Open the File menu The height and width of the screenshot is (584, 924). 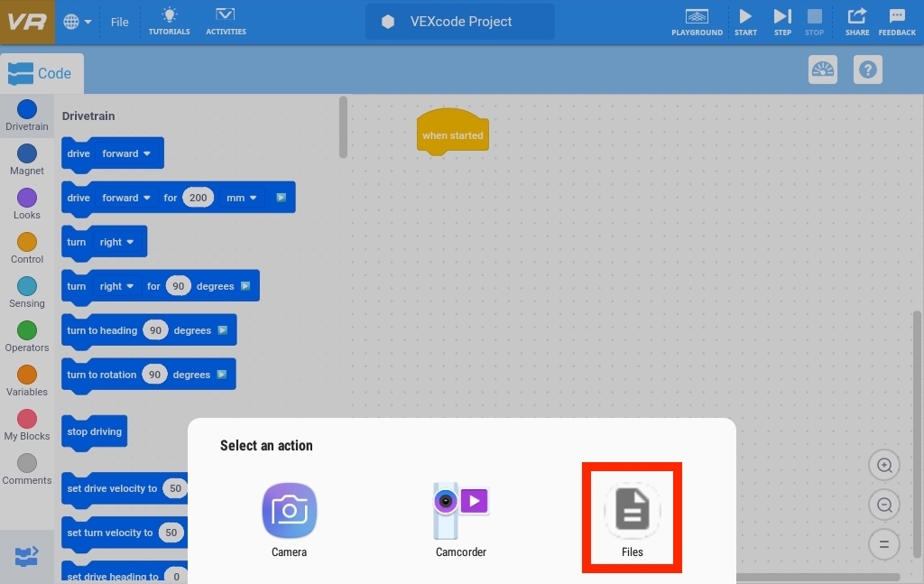tap(120, 22)
